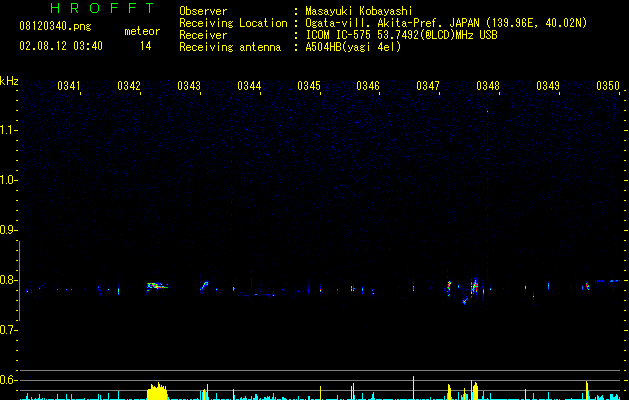Click the 0341 time marker
Image resolution: width=629 pixels, height=400 pixels.
tap(69, 86)
